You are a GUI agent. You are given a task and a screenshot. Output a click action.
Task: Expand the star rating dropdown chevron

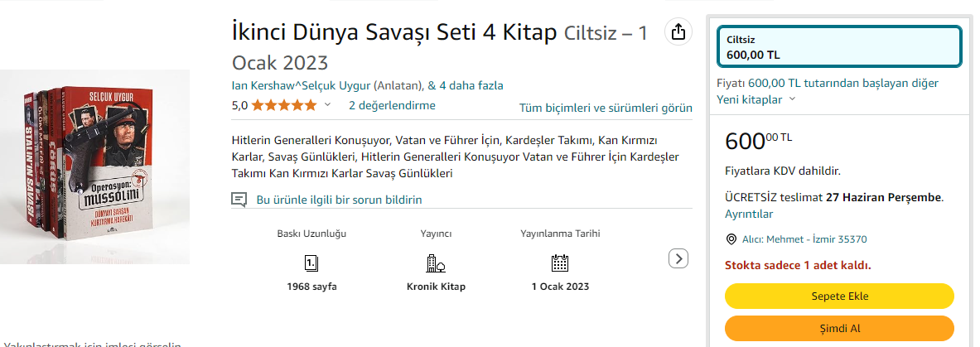coord(327,105)
